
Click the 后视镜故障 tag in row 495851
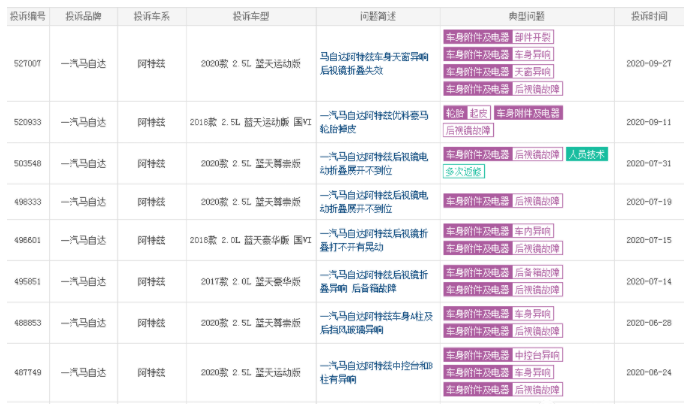[537, 290]
